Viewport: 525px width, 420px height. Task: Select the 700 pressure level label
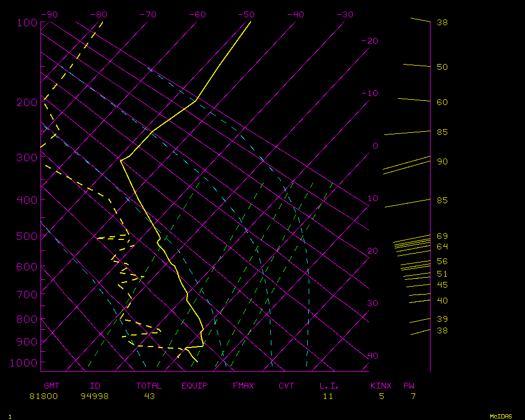coord(27,294)
